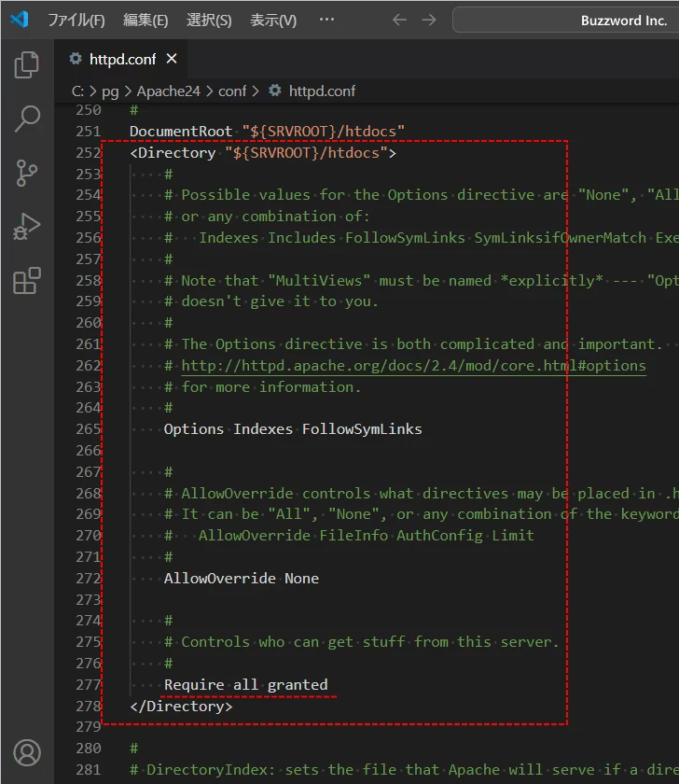The width and height of the screenshot is (679, 784).
Task: Click the VS Code logo icon
Action: point(20,20)
